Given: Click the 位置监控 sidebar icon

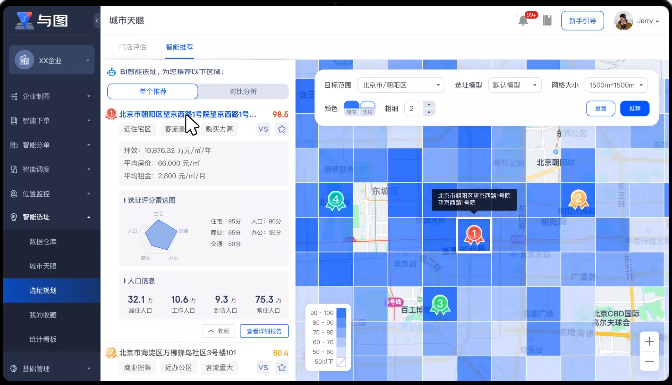Looking at the screenshot, I should [x=14, y=194].
